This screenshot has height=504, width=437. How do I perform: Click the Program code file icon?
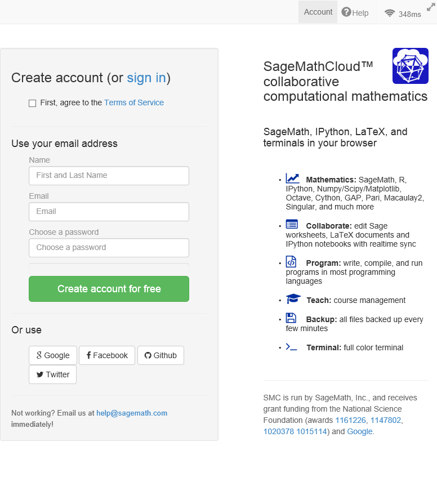(x=291, y=262)
